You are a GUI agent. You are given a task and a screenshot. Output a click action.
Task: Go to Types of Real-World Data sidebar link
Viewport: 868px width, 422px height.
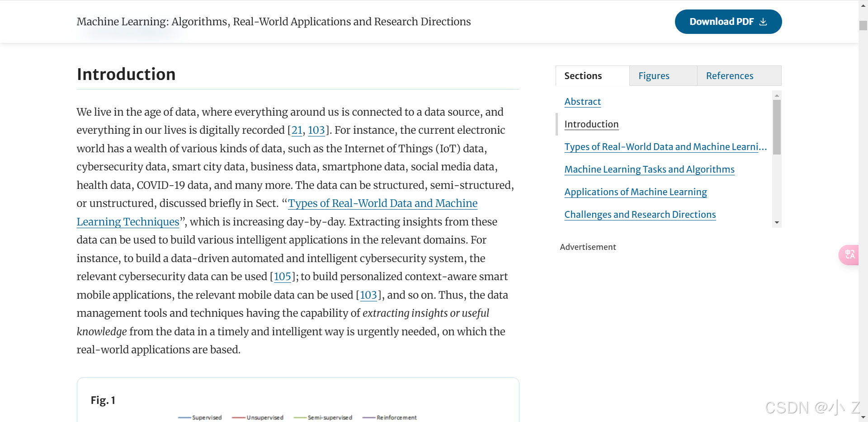(665, 147)
